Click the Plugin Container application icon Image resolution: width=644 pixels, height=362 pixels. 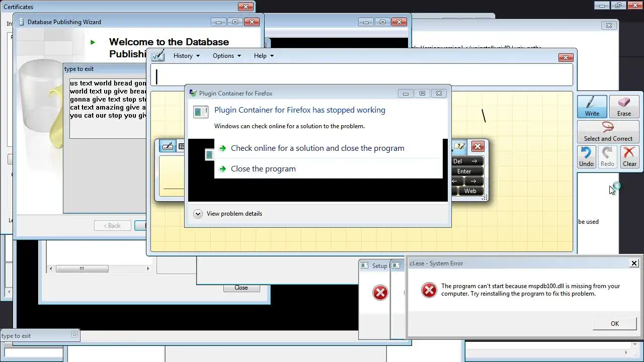tap(201, 112)
